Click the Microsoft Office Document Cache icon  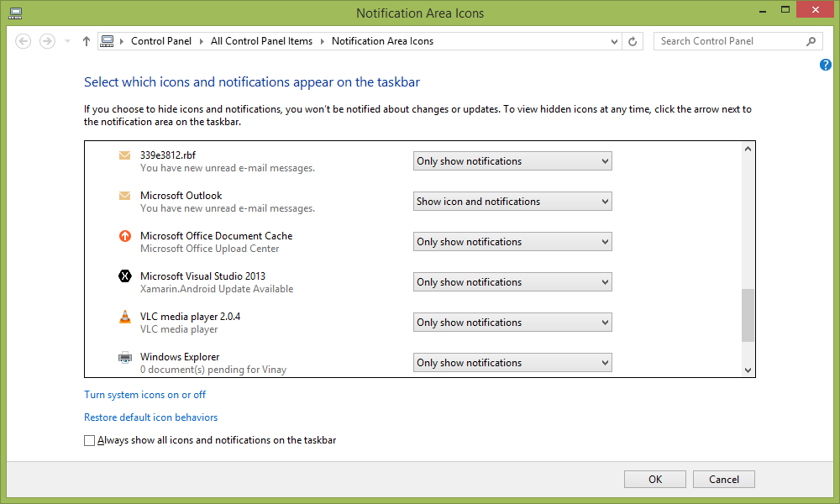tap(125, 235)
